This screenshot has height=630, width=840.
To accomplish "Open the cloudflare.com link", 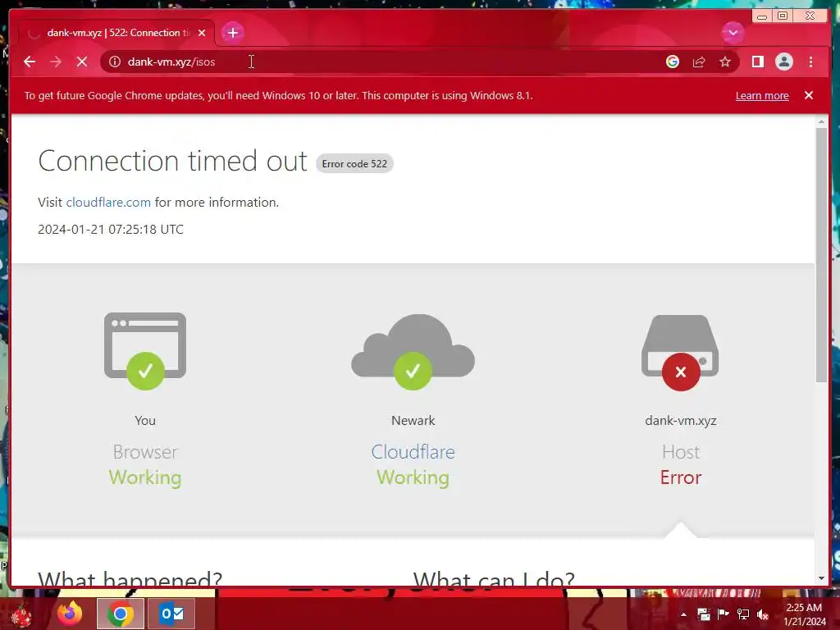I will tap(108, 203).
